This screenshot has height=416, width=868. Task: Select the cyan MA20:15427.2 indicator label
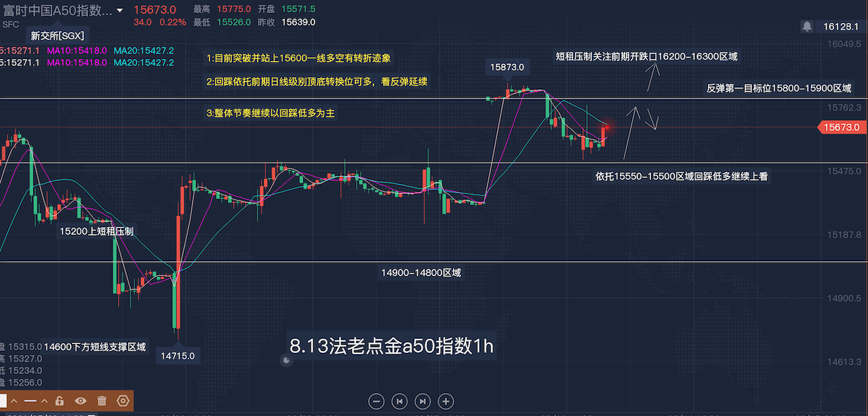click(144, 51)
